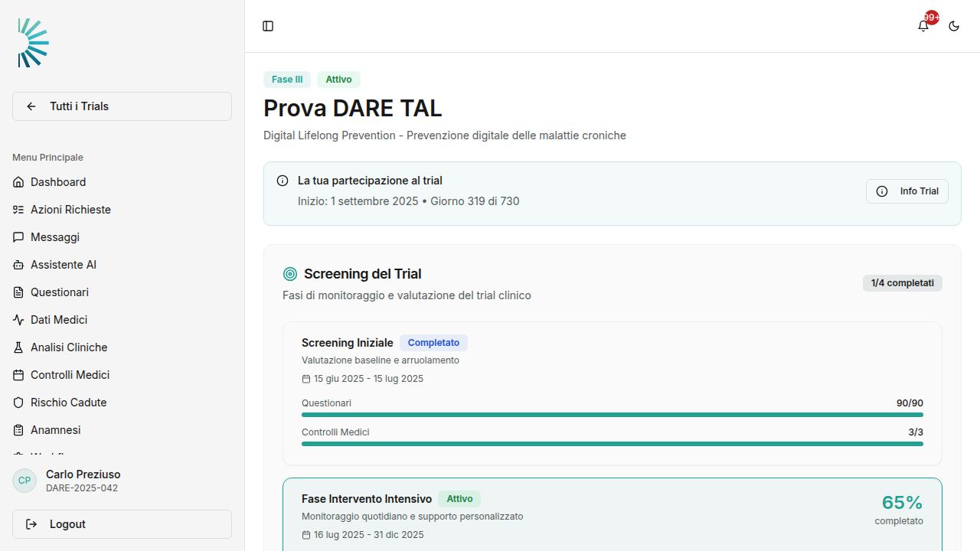Toggle the sidebar panel icon
The height and width of the screenshot is (551, 980).
pos(268,26)
